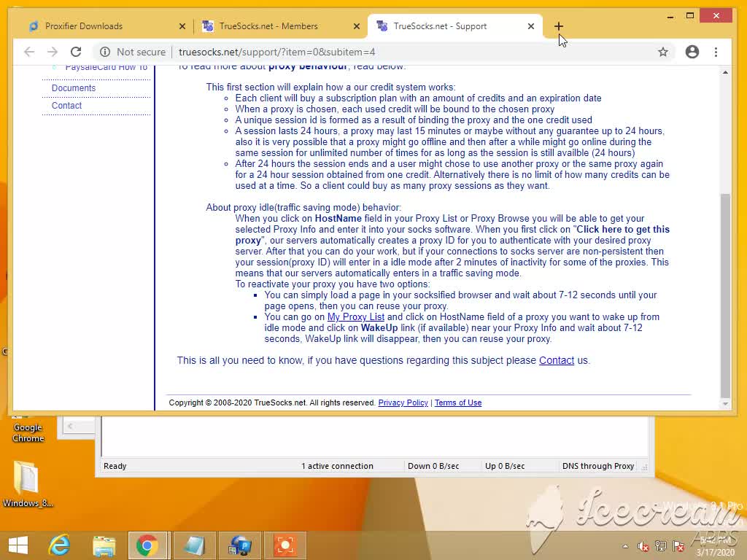Open PaysafeCard How To sidebar link
This screenshot has height=560, width=747.
pos(107,68)
